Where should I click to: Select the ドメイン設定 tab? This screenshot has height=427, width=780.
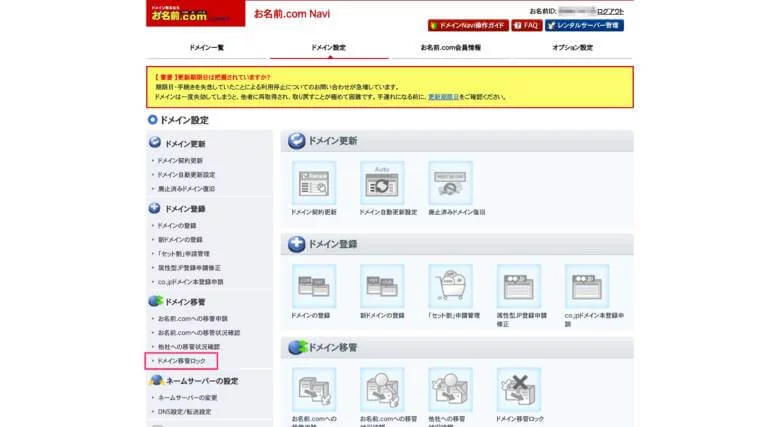pyautogui.click(x=329, y=48)
